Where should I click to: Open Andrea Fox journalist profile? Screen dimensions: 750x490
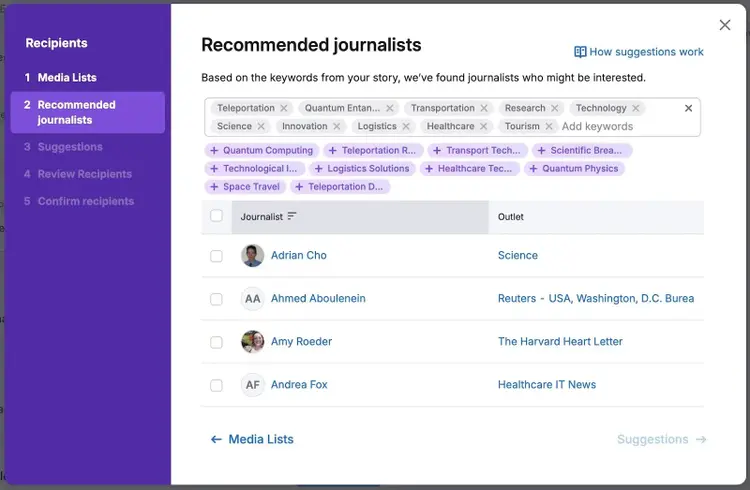click(299, 385)
